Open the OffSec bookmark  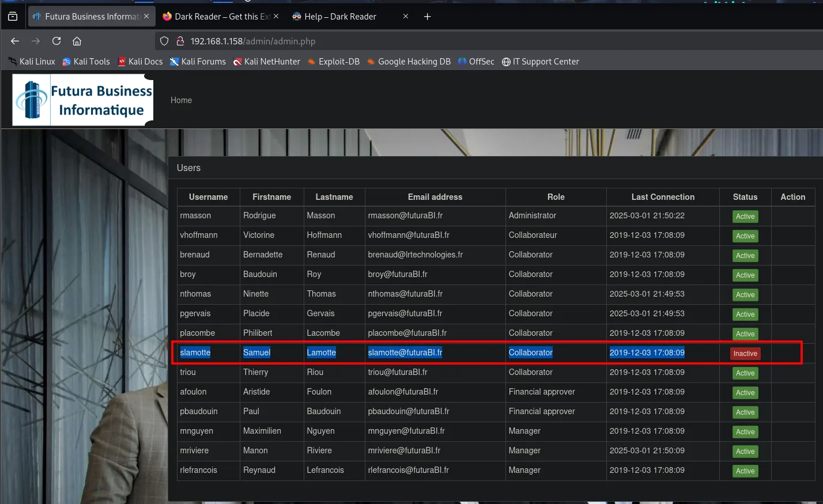tap(476, 62)
